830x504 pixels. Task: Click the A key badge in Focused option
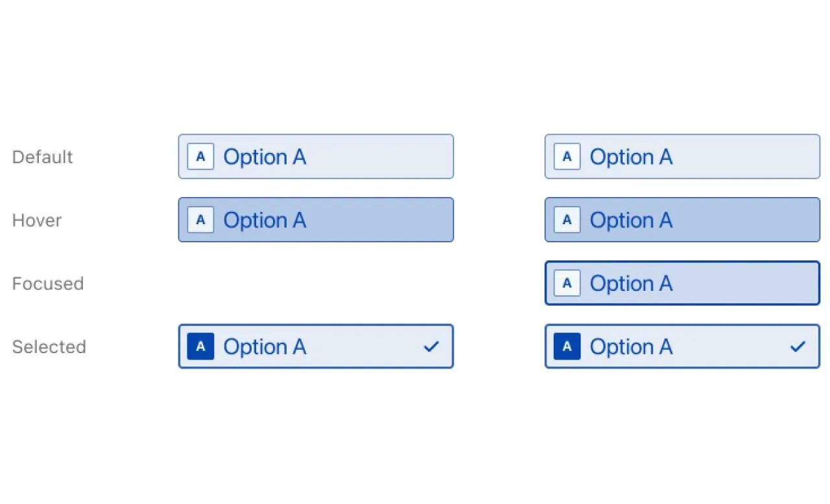(567, 283)
